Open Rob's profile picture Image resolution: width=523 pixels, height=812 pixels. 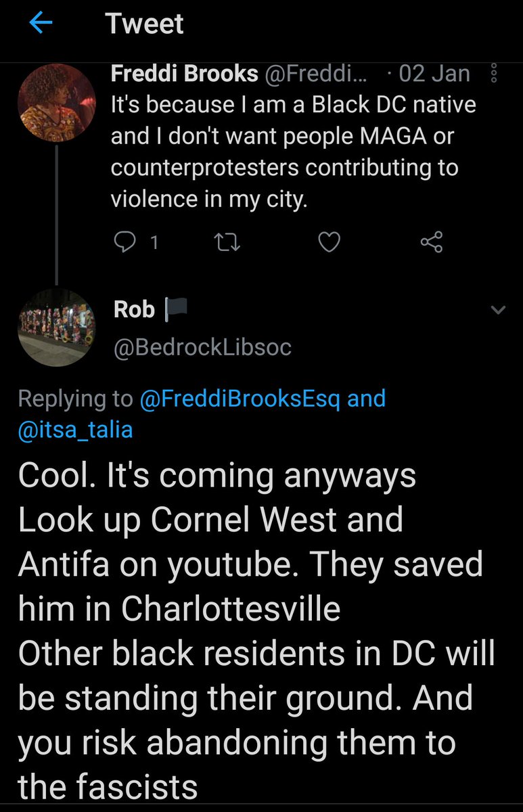[x=55, y=328]
